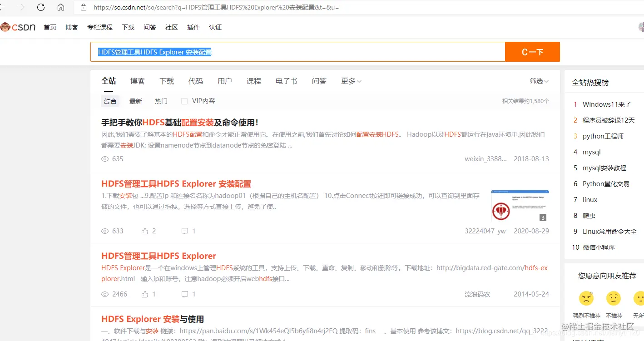Go forward with the browser arrow
The image size is (644, 341).
point(20,7)
